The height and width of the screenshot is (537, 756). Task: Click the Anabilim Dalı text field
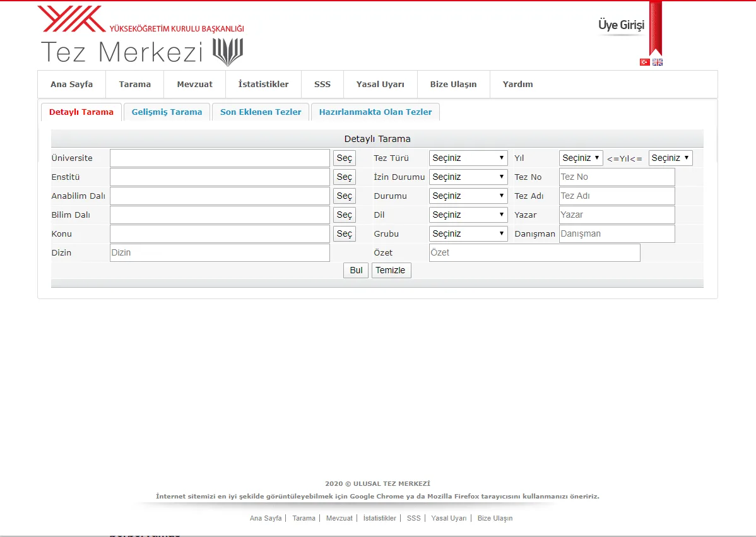click(220, 196)
